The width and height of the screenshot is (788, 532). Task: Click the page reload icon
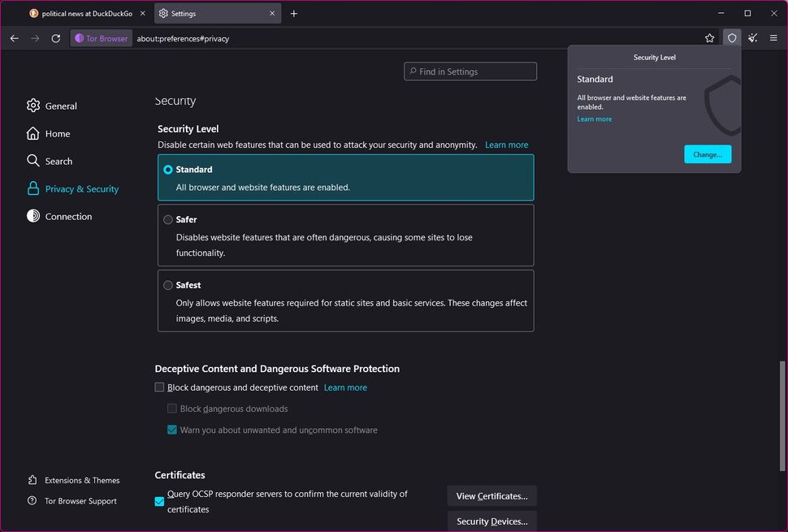pyautogui.click(x=55, y=38)
